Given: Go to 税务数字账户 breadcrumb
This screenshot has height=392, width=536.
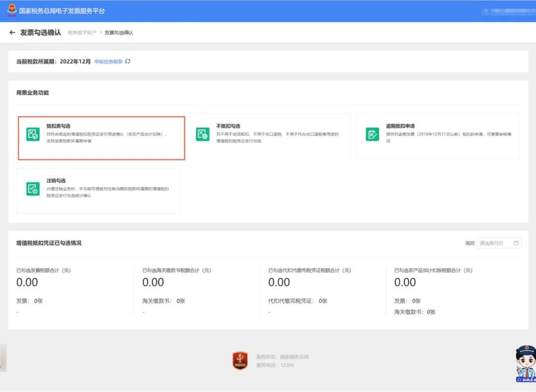Looking at the screenshot, I should [x=82, y=33].
